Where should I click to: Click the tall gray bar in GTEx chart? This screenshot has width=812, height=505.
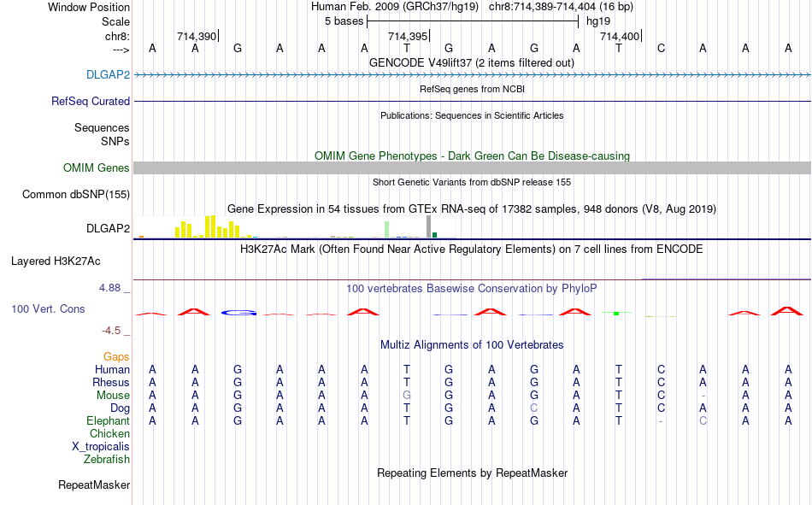pyautogui.click(x=429, y=226)
